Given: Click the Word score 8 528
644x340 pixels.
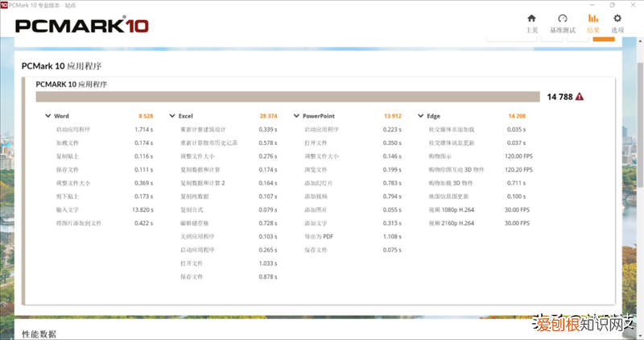Looking at the screenshot, I should 146,116.
